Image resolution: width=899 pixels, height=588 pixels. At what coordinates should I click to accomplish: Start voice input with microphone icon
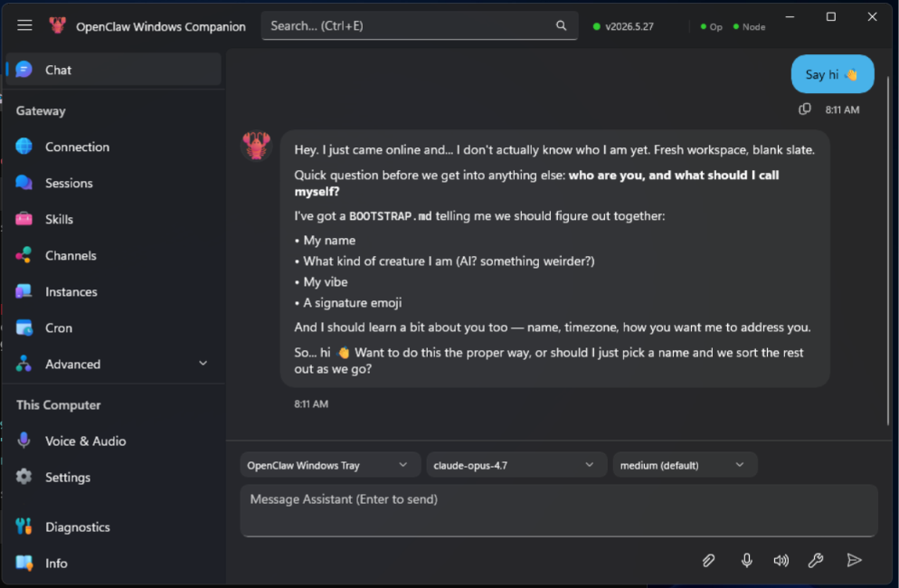(746, 561)
